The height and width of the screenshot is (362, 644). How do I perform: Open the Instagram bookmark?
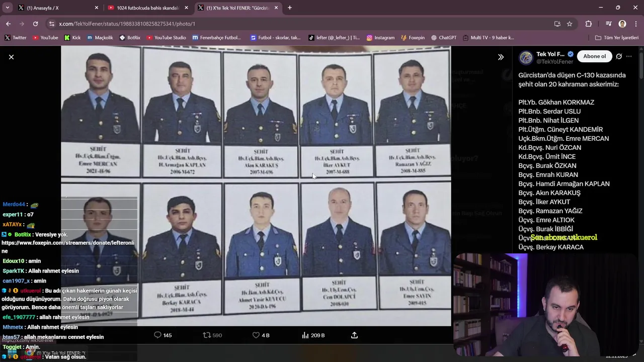(x=380, y=37)
